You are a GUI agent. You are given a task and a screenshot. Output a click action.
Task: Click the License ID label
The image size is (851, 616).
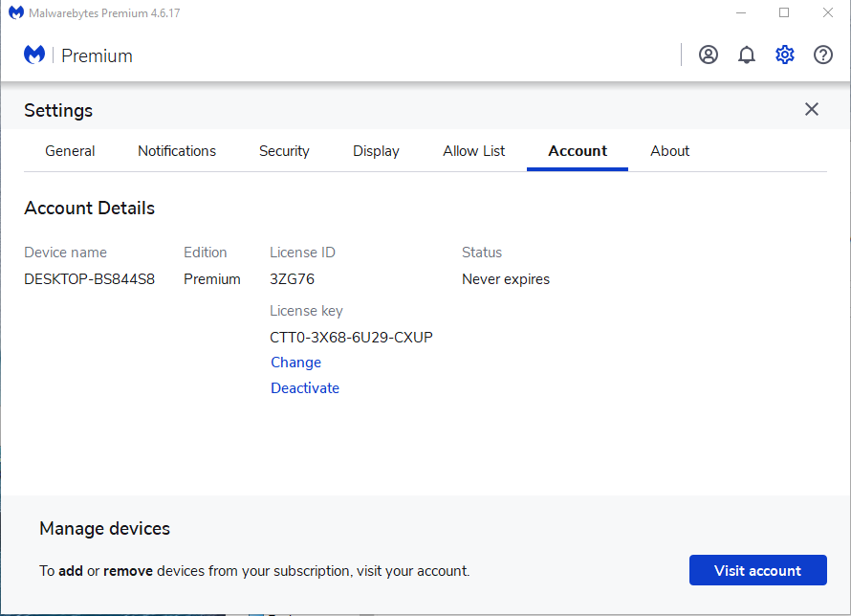tap(302, 253)
